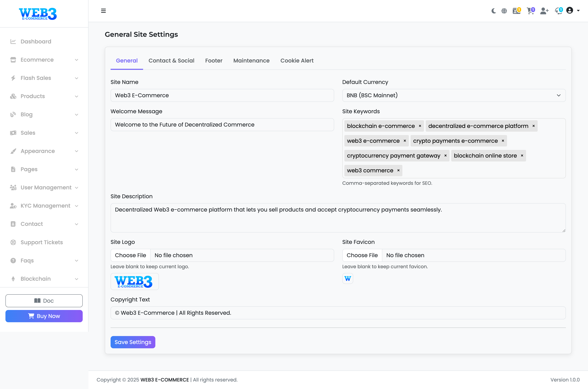Screen dimensions: 588x389
Task: Click the Buy Now button
Action: 44,316
